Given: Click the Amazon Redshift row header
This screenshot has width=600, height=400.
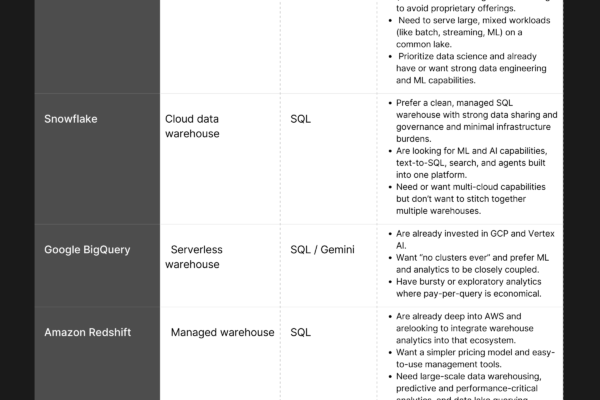Looking at the screenshot, I should pyautogui.click(x=87, y=331).
